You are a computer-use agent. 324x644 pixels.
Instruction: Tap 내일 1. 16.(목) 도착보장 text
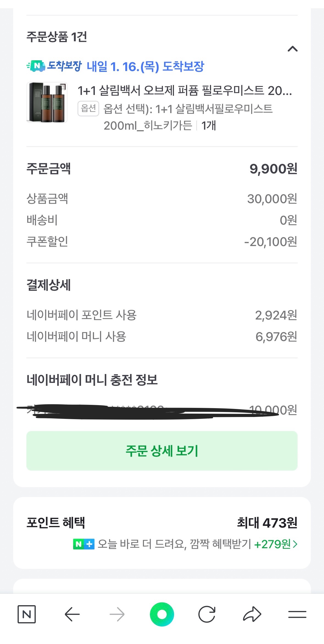coord(145,67)
